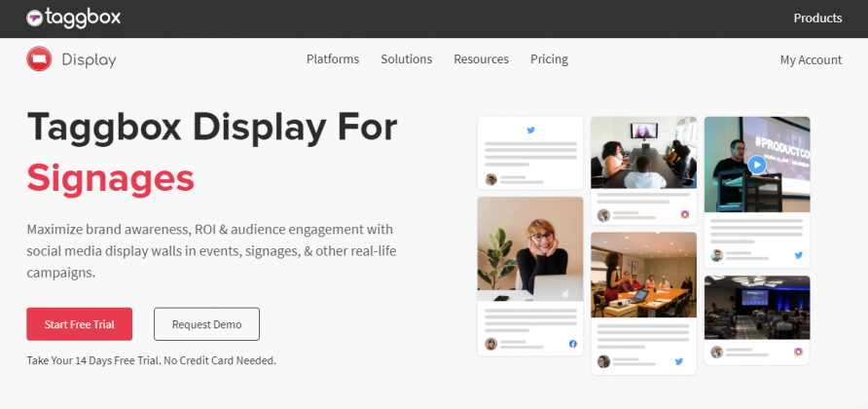The image size is (868, 409).
Task: Click the Start Free Trial button
Action: (79, 324)
